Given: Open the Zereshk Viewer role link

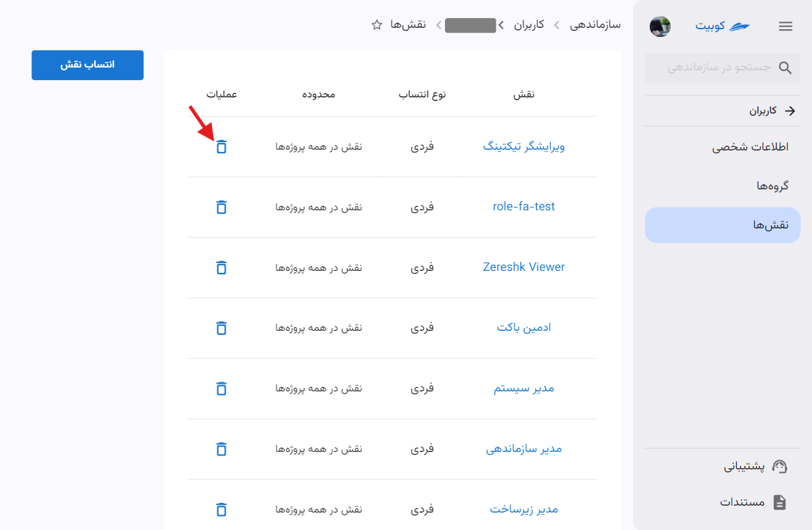Looking at the screenshot, I should coord(524,267).
